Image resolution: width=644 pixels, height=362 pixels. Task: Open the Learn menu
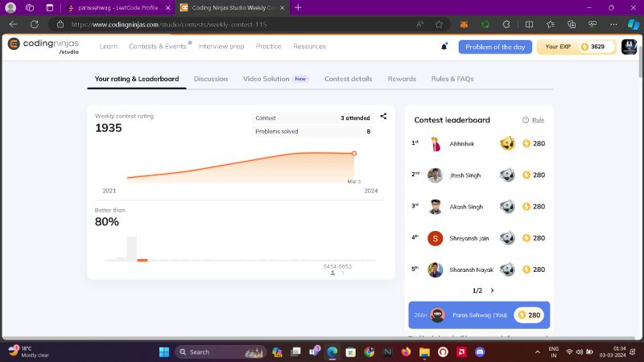pyautogui.click(x=109, y=47)
